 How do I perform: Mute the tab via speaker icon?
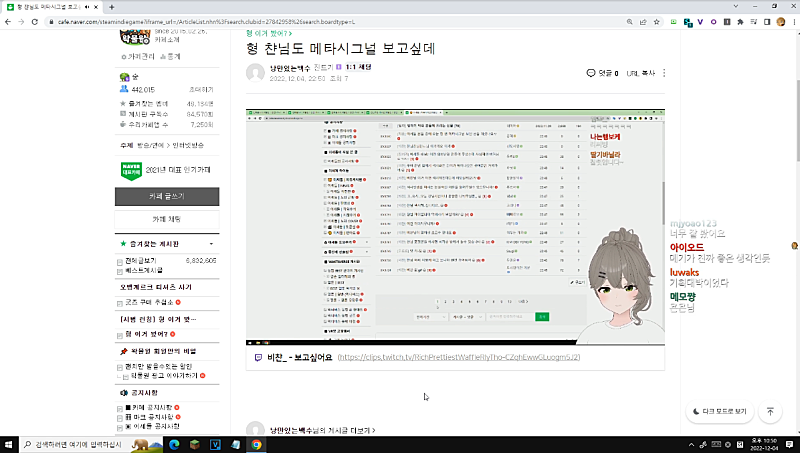coord(87,7)
